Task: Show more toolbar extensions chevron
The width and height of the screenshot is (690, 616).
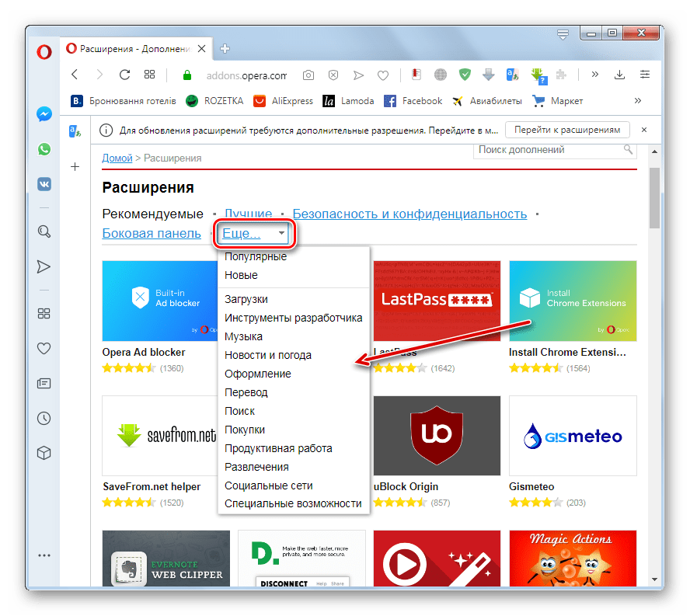Action: coord(595,74)
